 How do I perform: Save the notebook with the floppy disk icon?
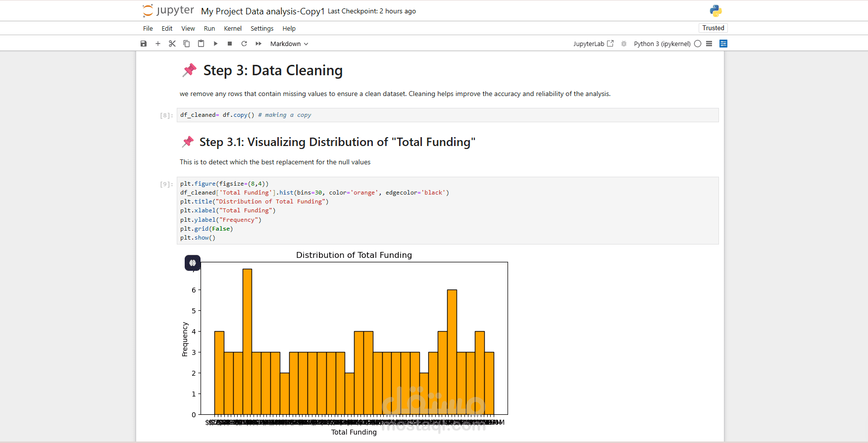144,44
